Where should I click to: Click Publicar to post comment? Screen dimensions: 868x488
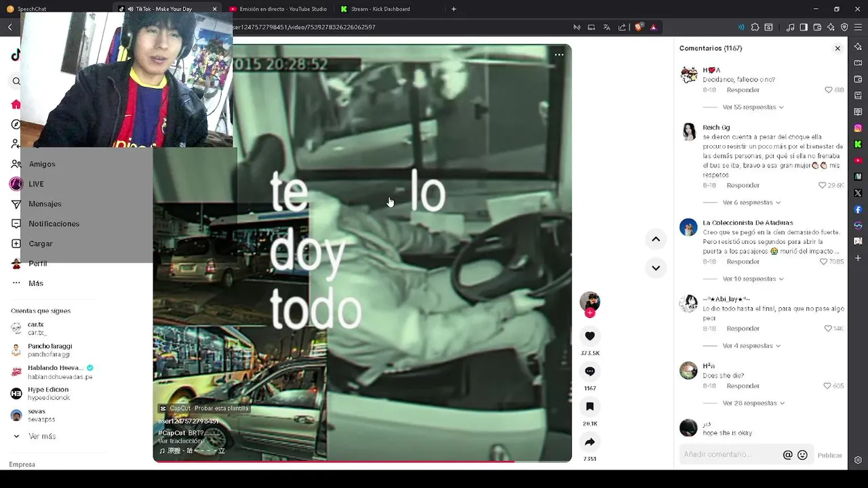point(829,455)
